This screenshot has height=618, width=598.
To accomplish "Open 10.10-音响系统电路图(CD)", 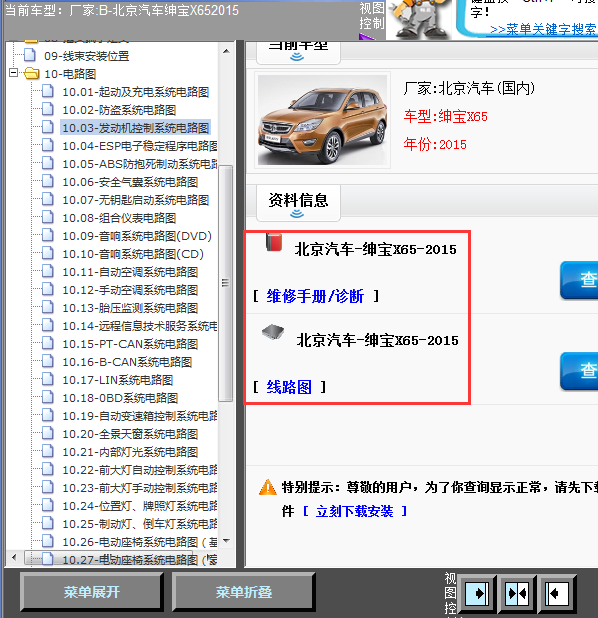I will (x=132, y=254).
